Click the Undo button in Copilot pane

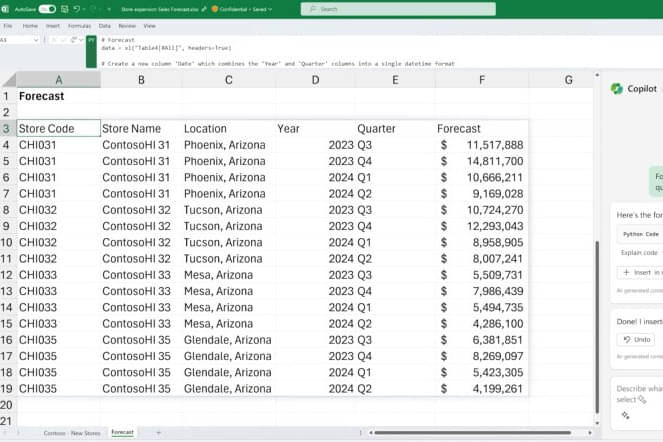[636, 339]
